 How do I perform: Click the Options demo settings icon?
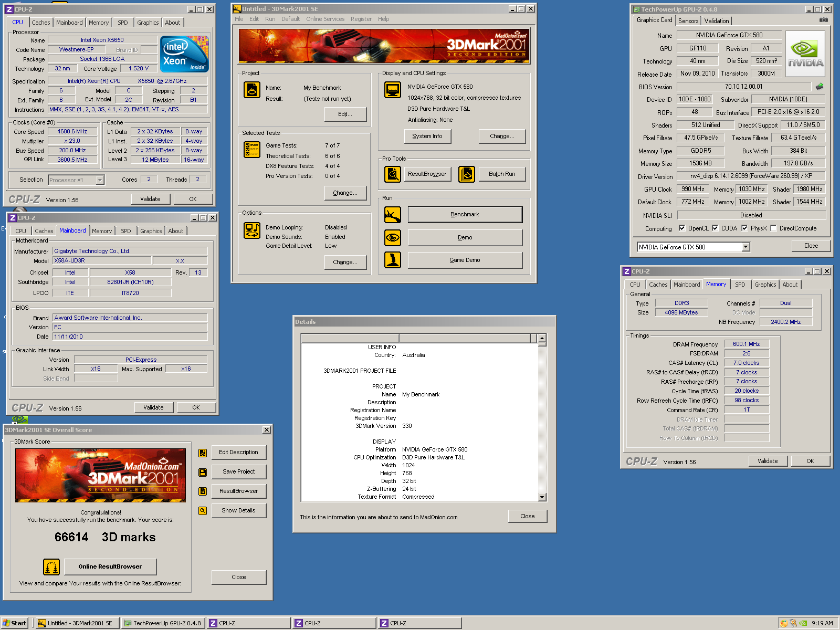tap(252, 230)
